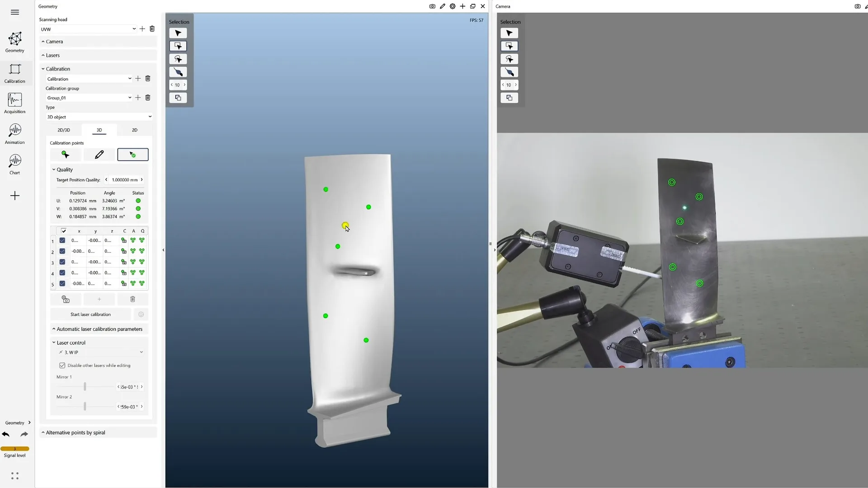Select the add calibration point tool

(x=66, y=155)
